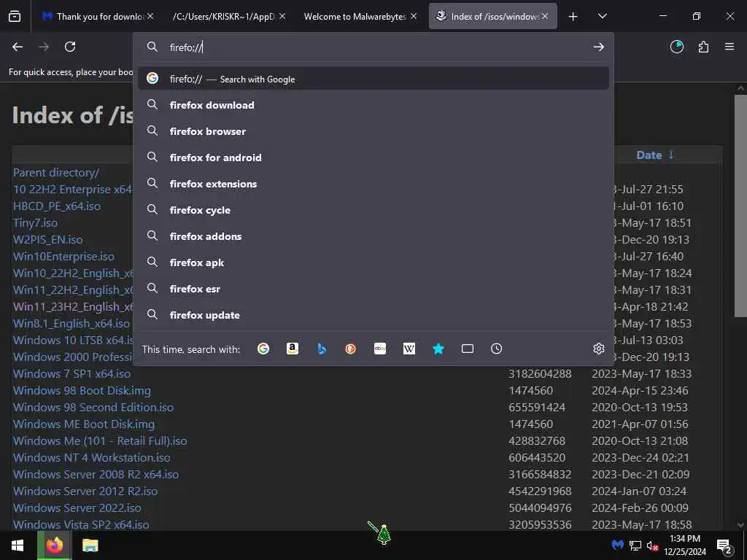Open Windows 98 Second Edition.iso link
The width and height of the screenshot is (747, 560).
(93, 407)
